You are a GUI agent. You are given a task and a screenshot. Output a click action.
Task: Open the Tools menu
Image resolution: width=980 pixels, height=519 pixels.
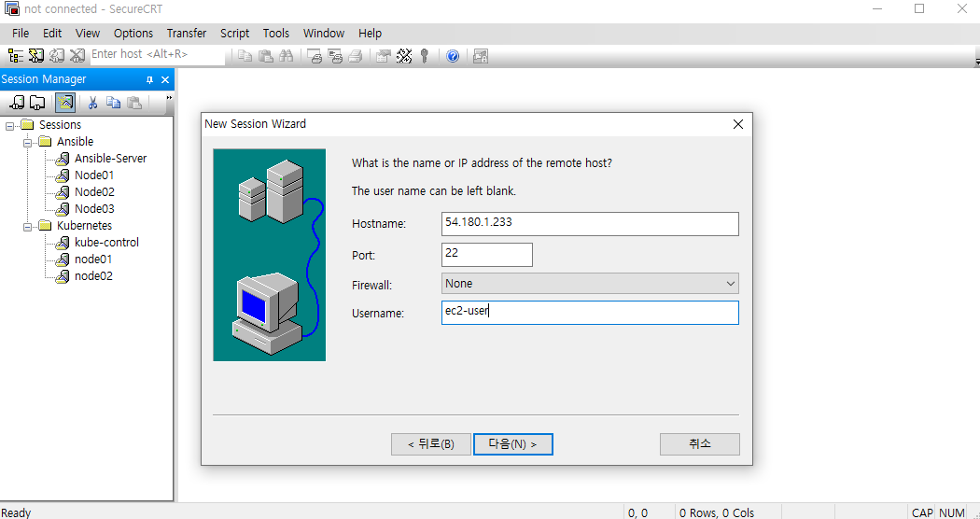tap(275, 34)
